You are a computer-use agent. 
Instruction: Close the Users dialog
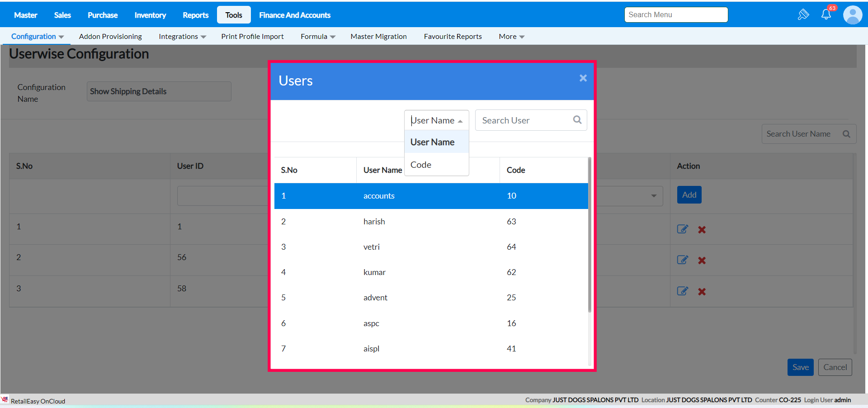pos(583,78)
